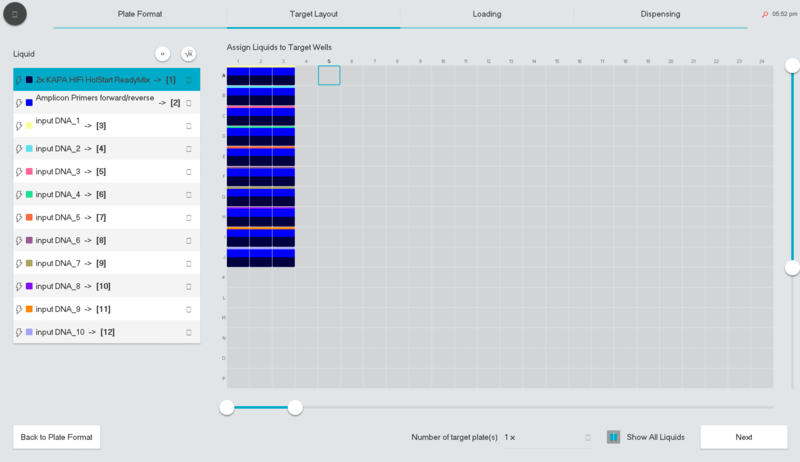Click the dark navy swatch of 2x KAPA HiFi
800x462 pixels.
click(29, 80)
